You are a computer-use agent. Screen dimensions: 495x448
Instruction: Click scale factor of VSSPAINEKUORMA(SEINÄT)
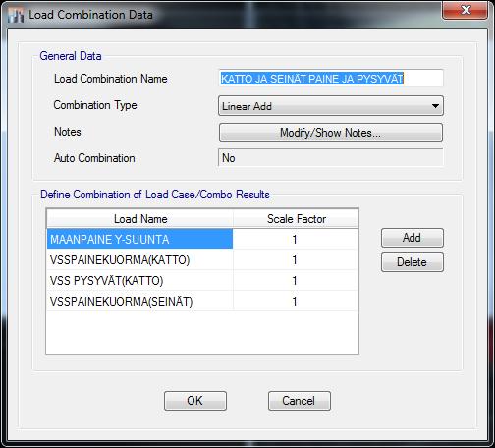296,302
